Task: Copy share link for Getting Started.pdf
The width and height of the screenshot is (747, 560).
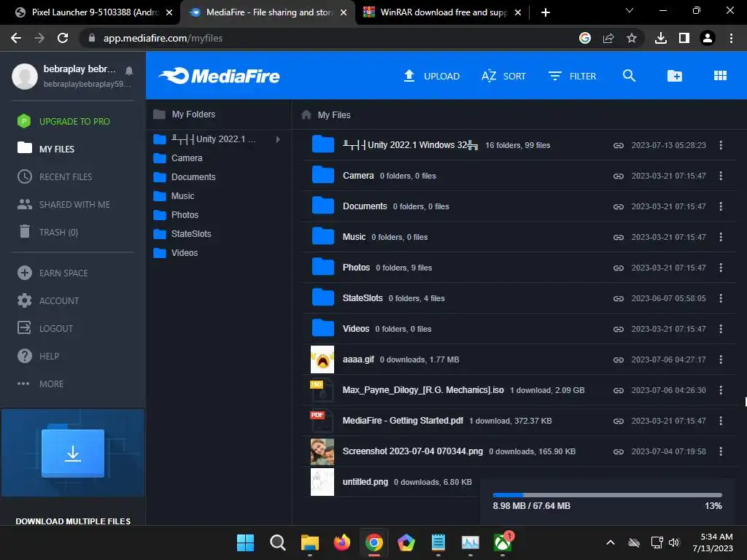Action: pos(619,421)
